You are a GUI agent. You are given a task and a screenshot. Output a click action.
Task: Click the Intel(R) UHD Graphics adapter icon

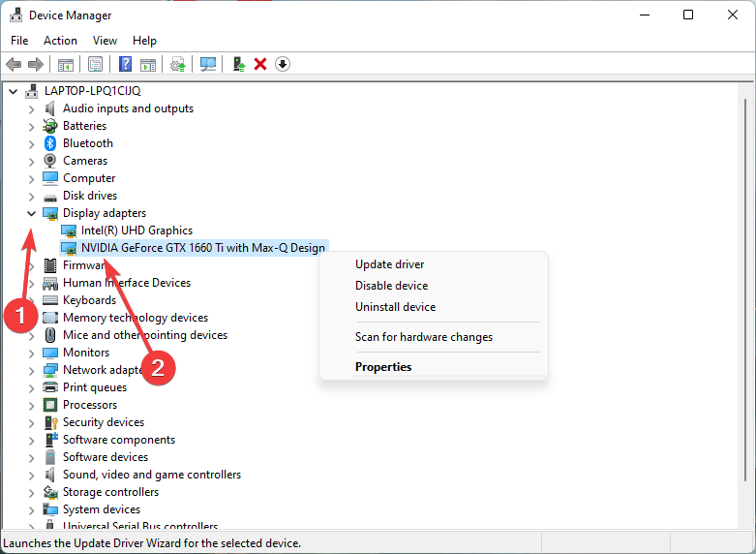tap(69, 231)
